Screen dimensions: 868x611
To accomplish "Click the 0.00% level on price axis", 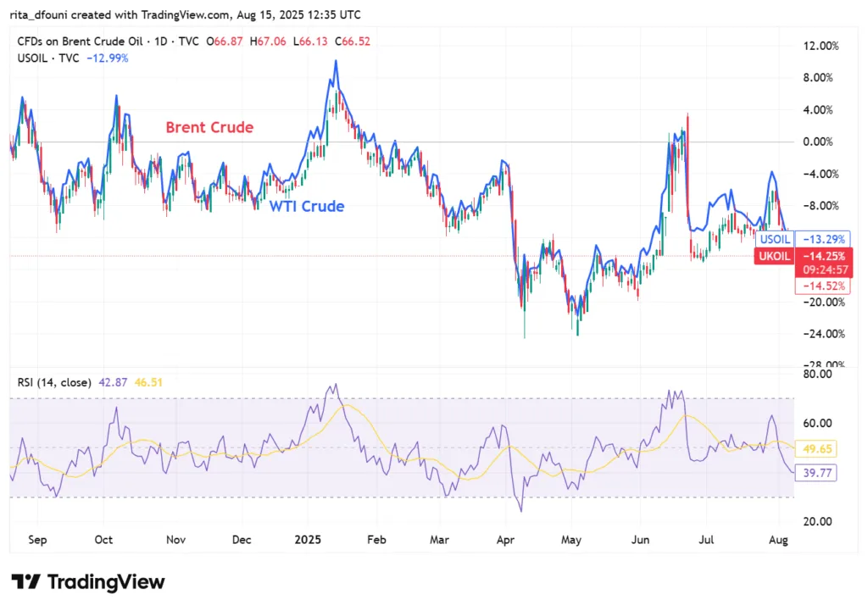I will tap(821, 142).
